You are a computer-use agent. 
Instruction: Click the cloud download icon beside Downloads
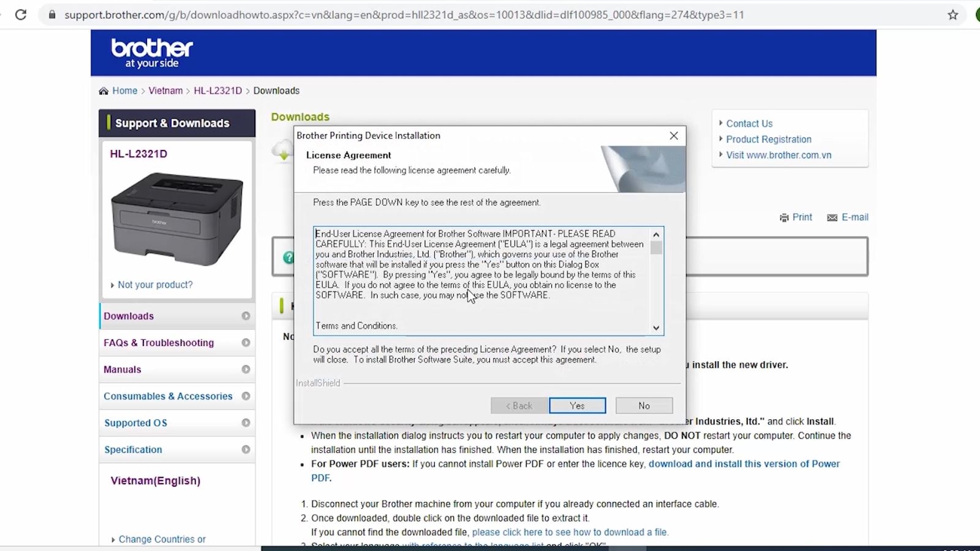tap(283, 150)
